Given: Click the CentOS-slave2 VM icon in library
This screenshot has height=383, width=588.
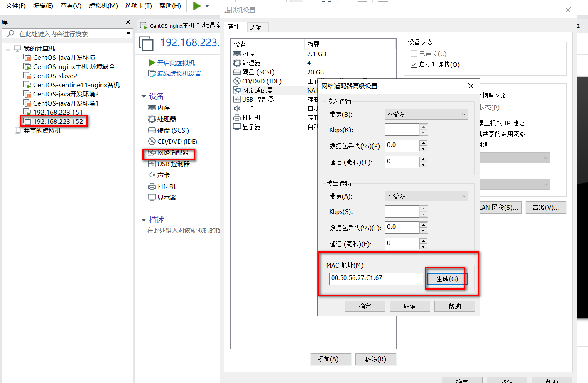Looking at the screenshot, I should [x=27, y=76].
